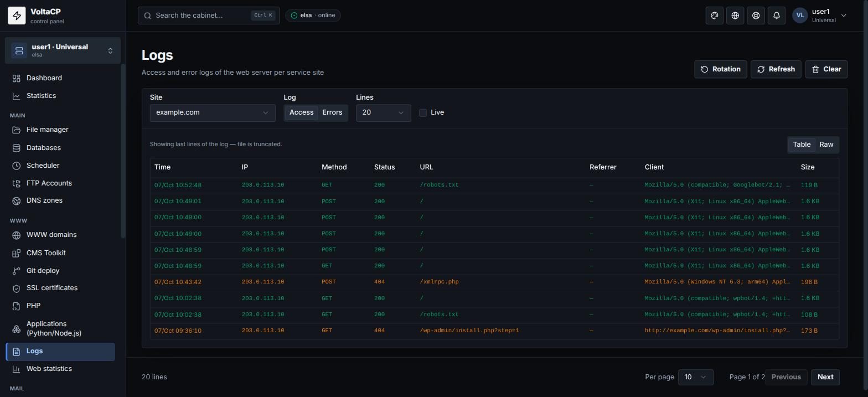868x397 pixels.
Task: Expand the user1 account menu
Action: click(x=820, y=16)
